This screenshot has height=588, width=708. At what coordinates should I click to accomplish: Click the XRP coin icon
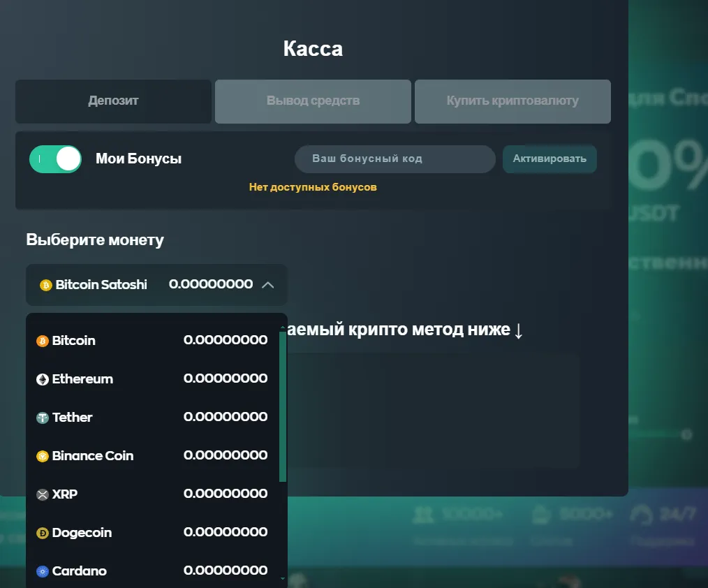(x=43, y=494)
